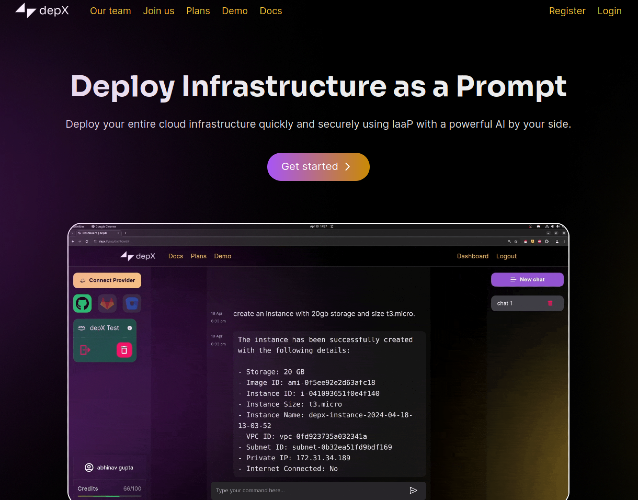Select the GitLab provider icon in the demo
The height and width of the screenshot is (500, 638).
tap(107, 303)
